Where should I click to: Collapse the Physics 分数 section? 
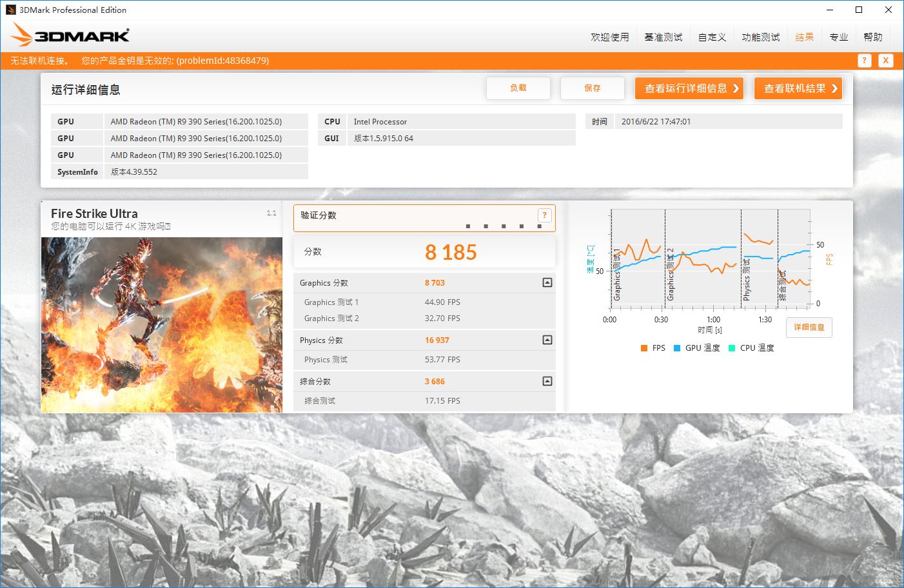coord(547,340)
